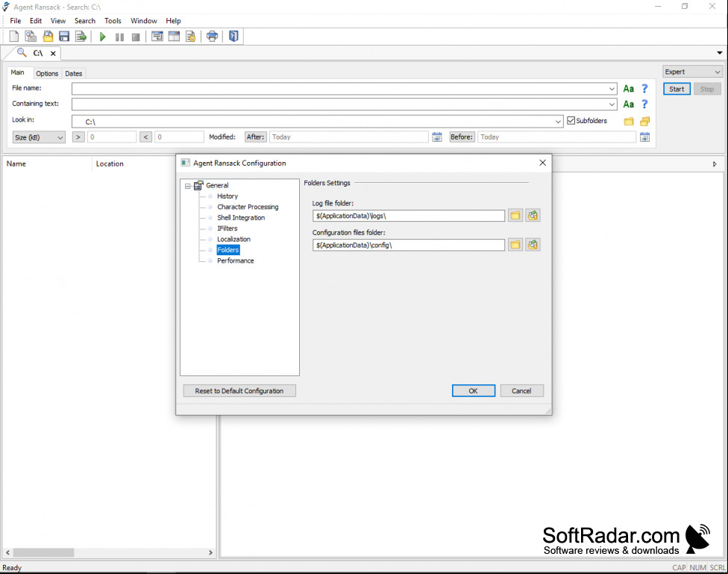Select Character Processing settings

click(x=248, y=207)
